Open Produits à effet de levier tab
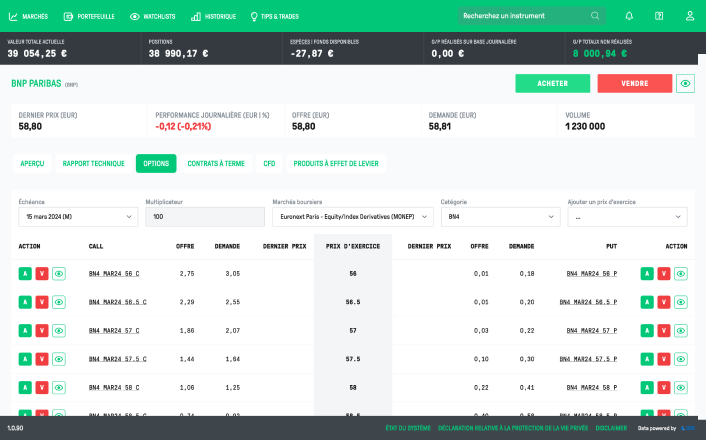 (x=336, y=163)
